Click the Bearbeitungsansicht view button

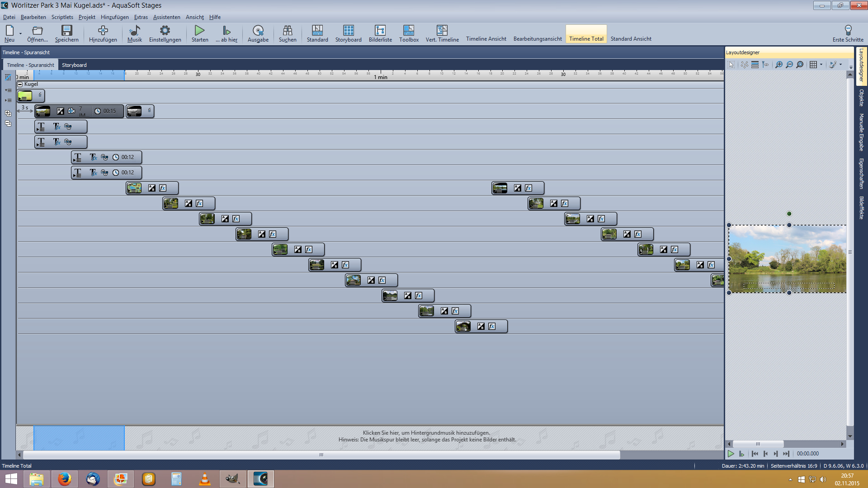point(537,39)
